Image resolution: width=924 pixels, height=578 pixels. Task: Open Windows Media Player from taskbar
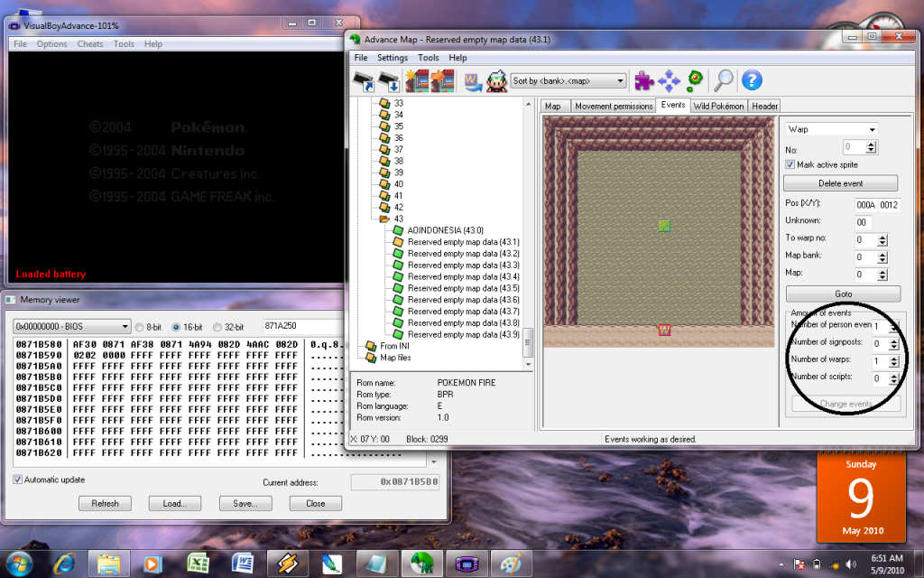coord(153,564)
